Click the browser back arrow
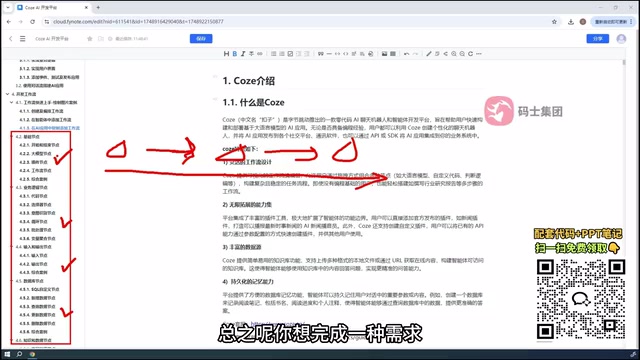The width and height of the screenshot is (640, 360). click(9, 22)
